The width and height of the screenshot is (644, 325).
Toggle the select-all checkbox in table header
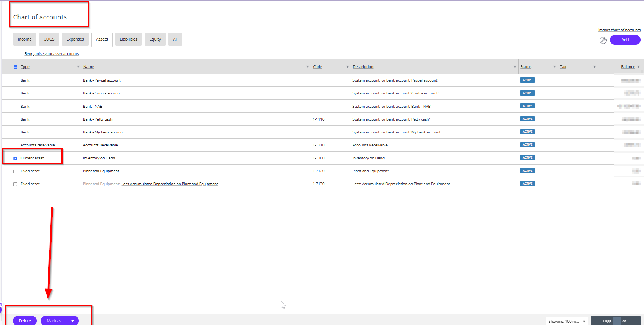(16, 67)
